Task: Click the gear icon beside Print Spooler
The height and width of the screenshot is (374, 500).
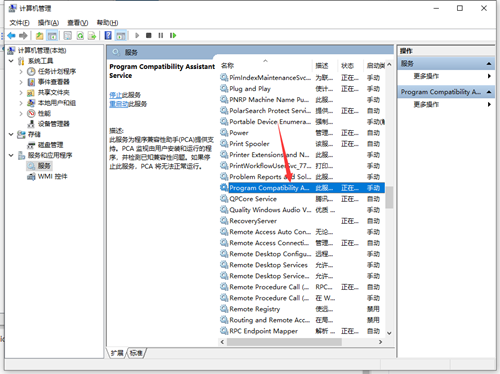Action: coord(224,144)
